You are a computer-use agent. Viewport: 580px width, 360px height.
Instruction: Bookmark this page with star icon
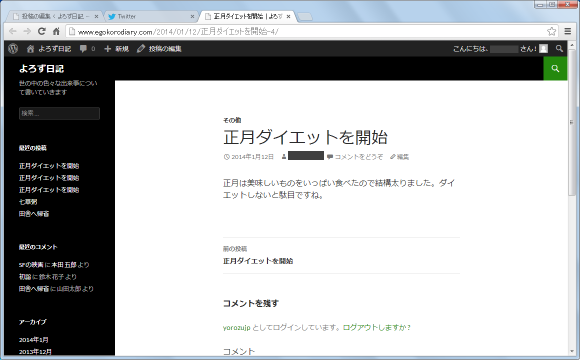coord(552,31)
